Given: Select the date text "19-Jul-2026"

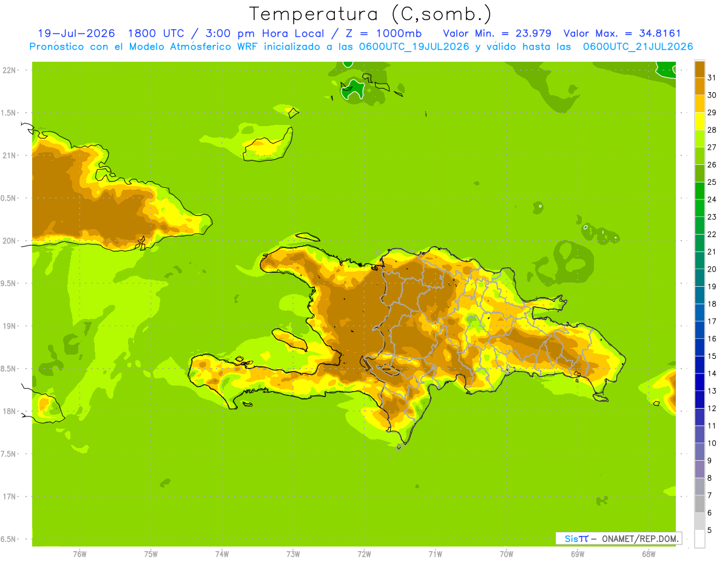Looking at the screenshot, I should click(76, 33).
